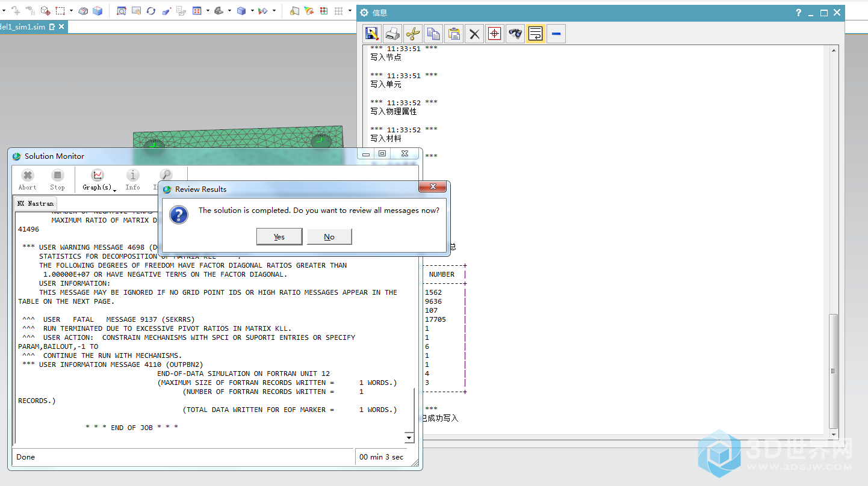
Task: Click cut scissors icon in 信息 window
Action: [x=413, y=34]
